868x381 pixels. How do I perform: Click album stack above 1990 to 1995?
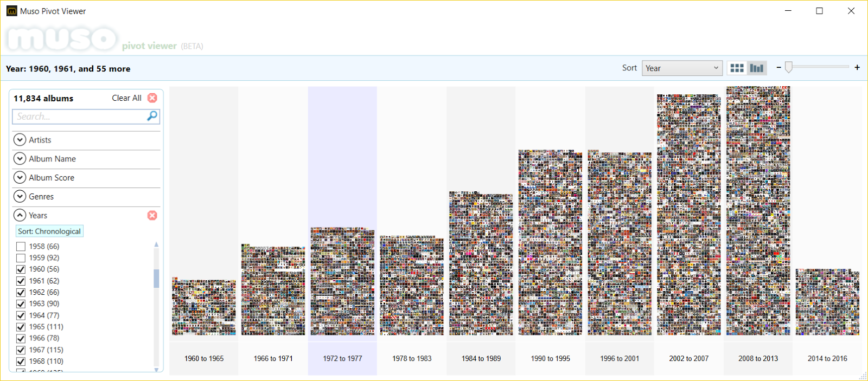pos(550,243)
